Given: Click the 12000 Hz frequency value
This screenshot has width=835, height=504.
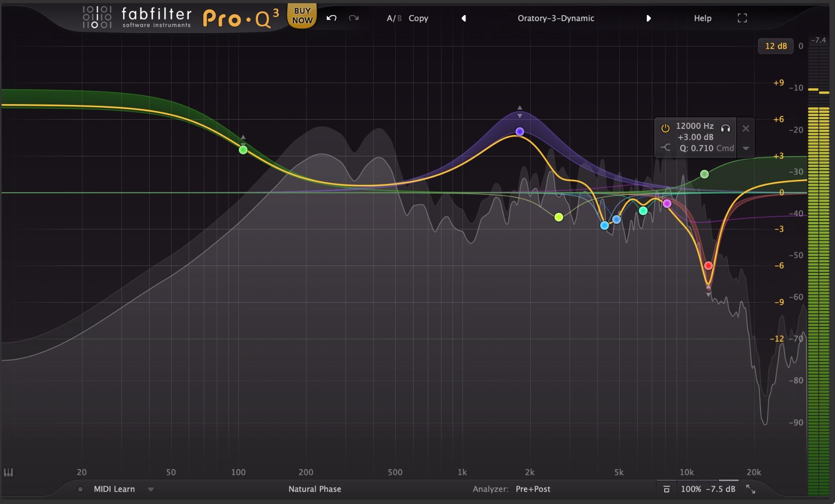Looking at the screenshot, I should (x=695, y=126).
